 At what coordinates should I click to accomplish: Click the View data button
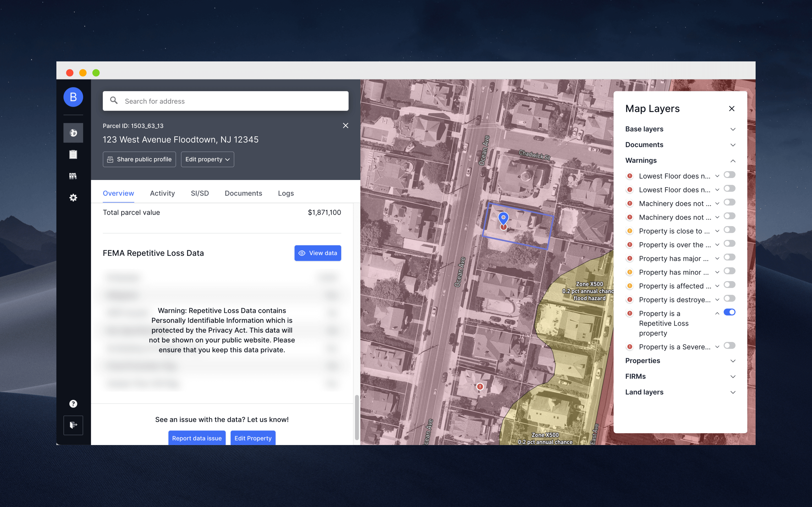point(317,253)
